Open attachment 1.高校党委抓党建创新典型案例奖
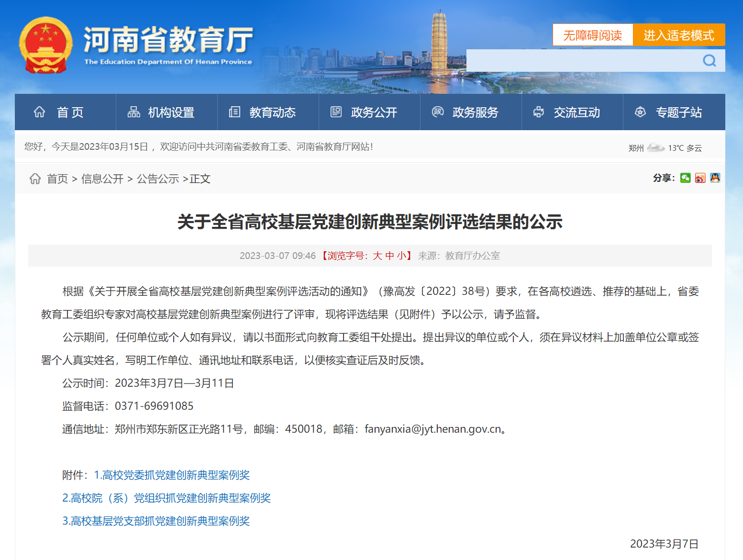The width and height of the screenshot is (743, 560). pyautogui.click(x=172, y=475)
